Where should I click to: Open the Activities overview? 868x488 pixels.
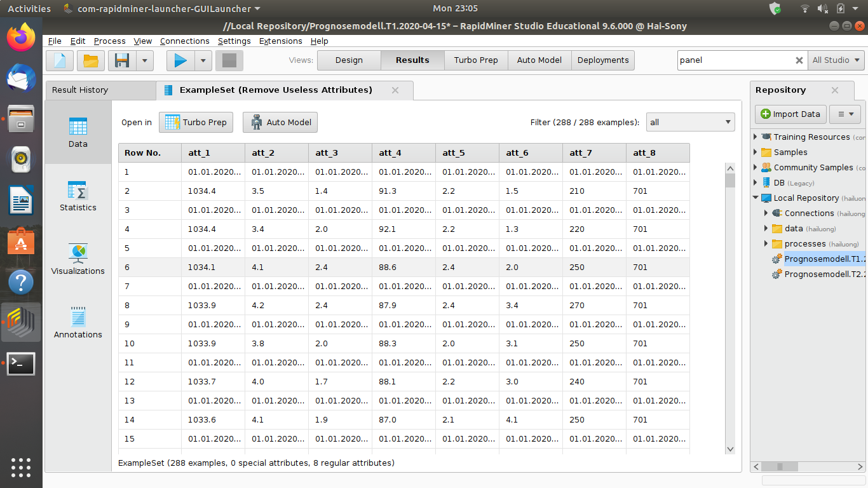[x=29, y=8]
